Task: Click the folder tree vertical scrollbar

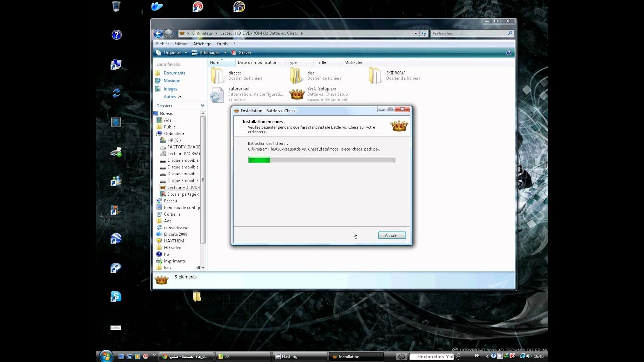Action: (203, 180)
